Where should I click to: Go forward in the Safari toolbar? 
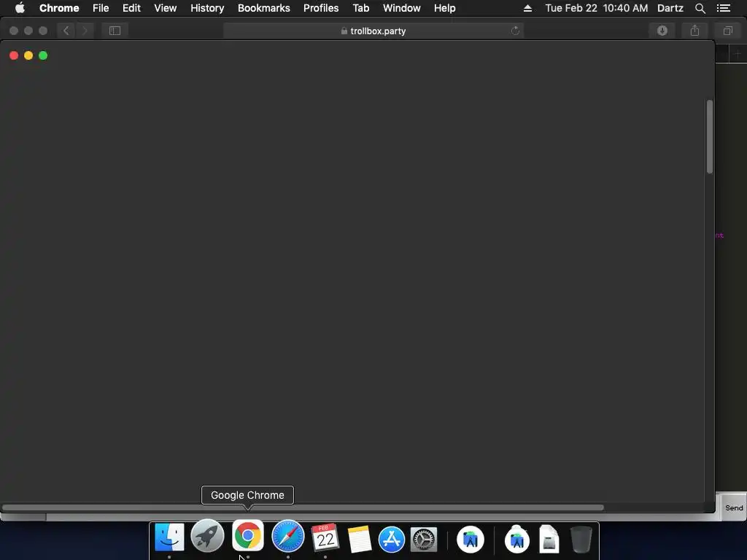(85, 31)
